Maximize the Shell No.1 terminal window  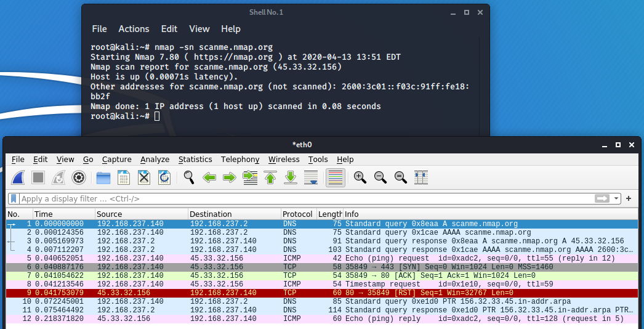point(467,12)
